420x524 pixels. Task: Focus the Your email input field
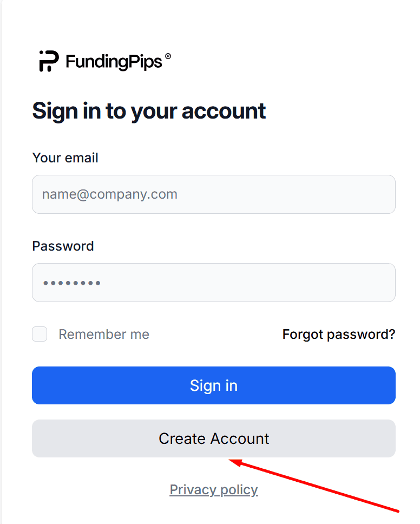(214, 194)
